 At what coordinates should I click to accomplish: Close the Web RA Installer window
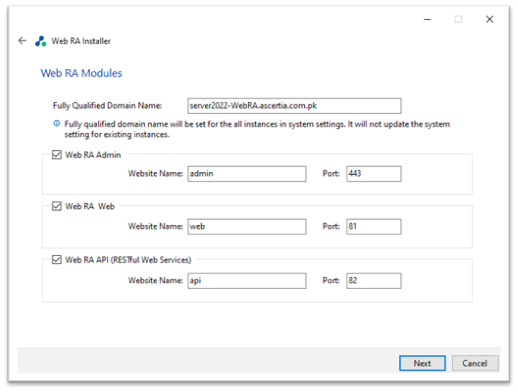click(489, 19)
